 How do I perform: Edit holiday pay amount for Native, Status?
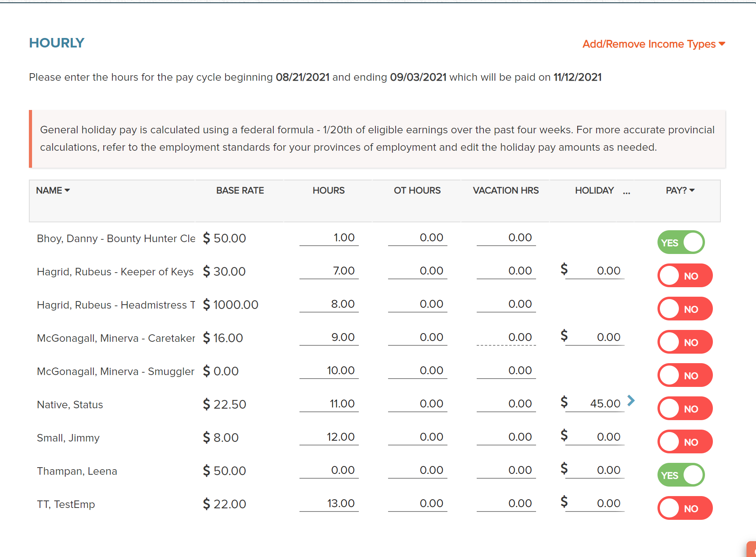(595, 404)
